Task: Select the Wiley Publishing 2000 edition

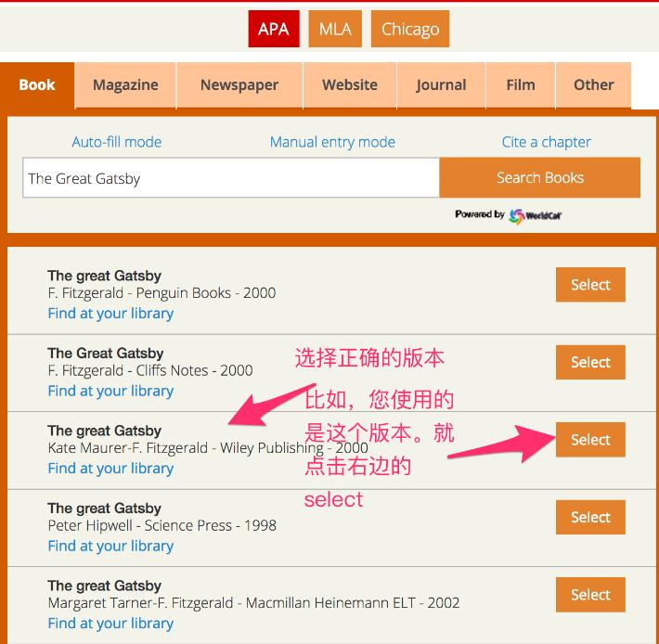Action: (590, 440)
